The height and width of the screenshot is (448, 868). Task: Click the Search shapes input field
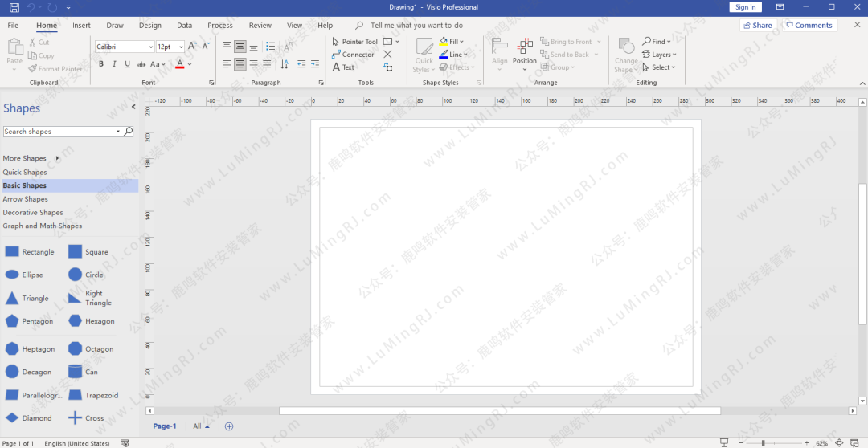click(x=59, y=132)
